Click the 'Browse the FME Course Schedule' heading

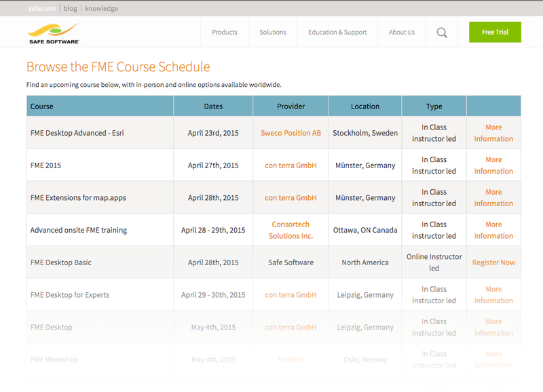click(x=118, y=66)
